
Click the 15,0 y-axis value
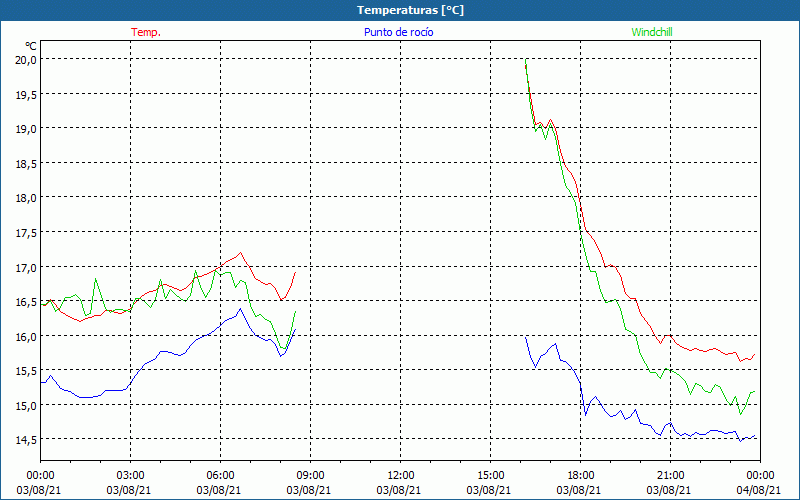[x=27, y=406]
